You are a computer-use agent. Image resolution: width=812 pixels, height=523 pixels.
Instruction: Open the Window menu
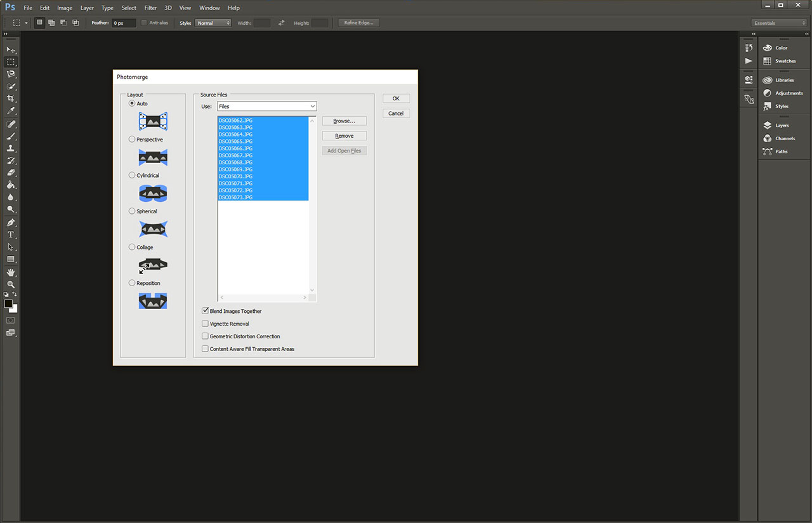click(209, 8)
